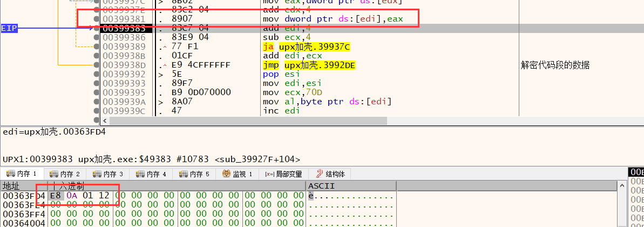Image resolution: width=644 pixels, height=227 pixels.
Task: Click the disassembly horizontal scrollbar left arrow
Action: tap(105, 121)
